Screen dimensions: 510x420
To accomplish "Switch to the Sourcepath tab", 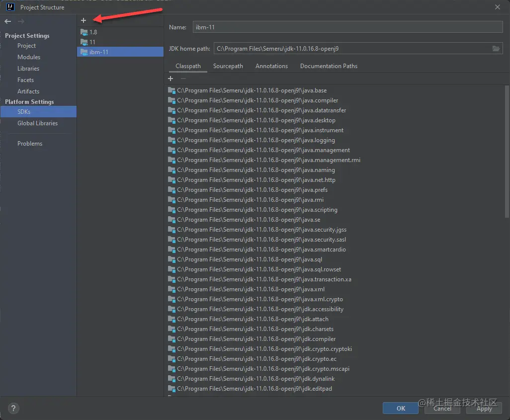I will (228, 66).
